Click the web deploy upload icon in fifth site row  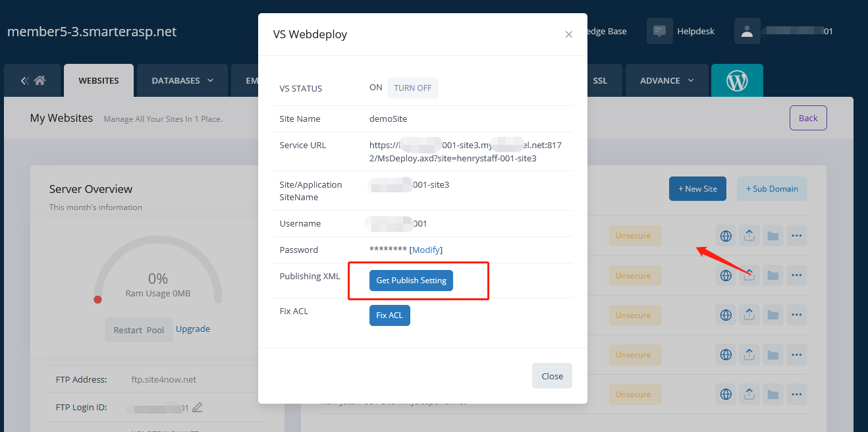coord(749,394)
